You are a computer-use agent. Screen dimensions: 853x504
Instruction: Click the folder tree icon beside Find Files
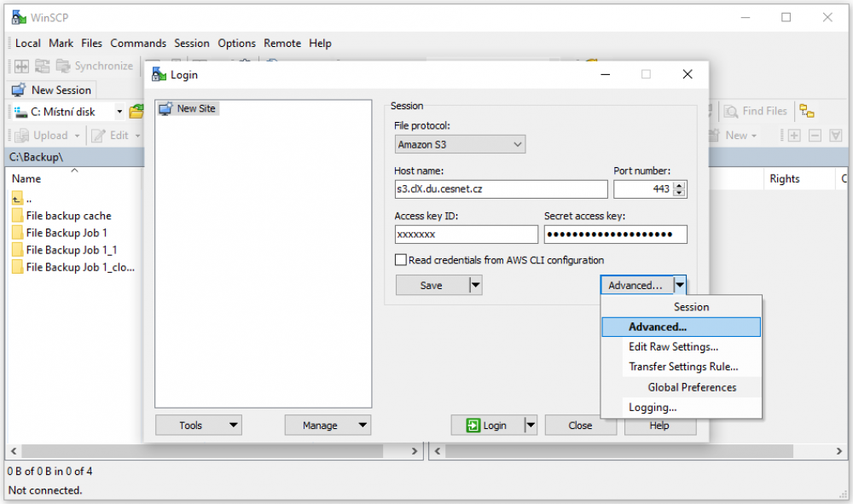(806, 111)
